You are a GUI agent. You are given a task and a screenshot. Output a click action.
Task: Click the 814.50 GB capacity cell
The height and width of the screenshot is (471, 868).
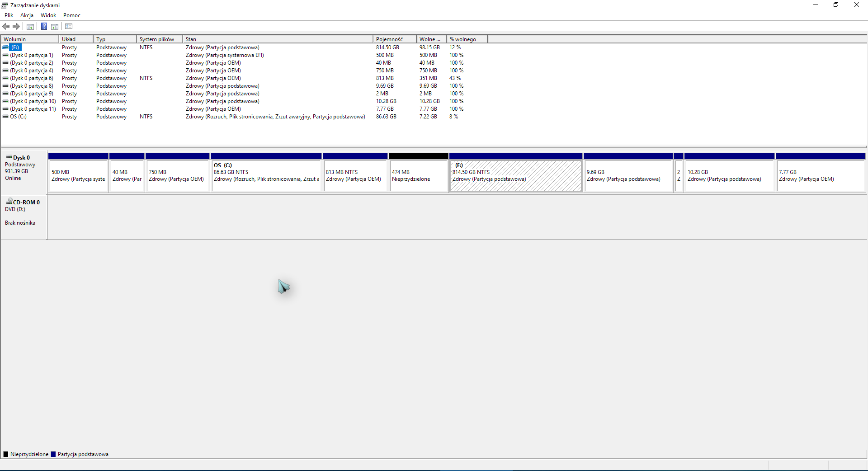pos(387,47)
